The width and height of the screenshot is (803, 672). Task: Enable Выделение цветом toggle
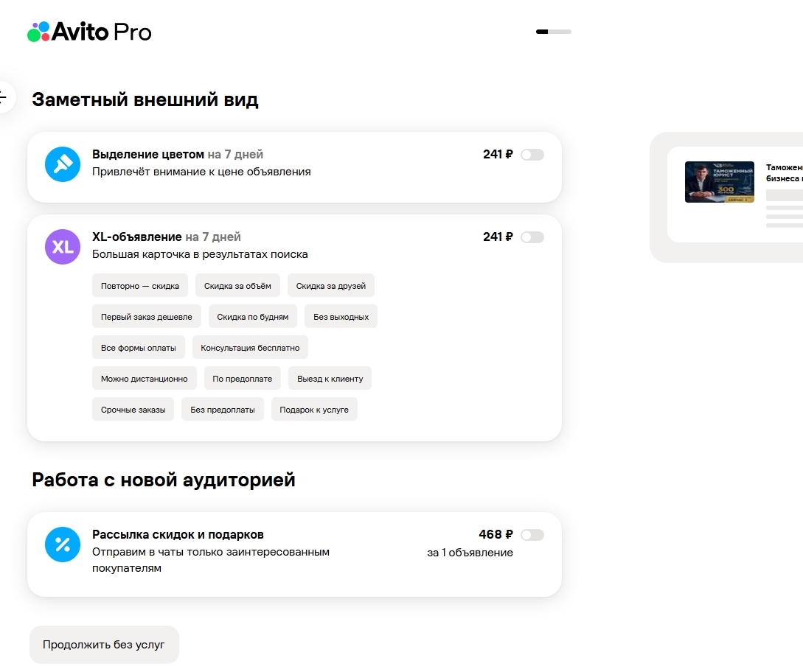point(532,155)
